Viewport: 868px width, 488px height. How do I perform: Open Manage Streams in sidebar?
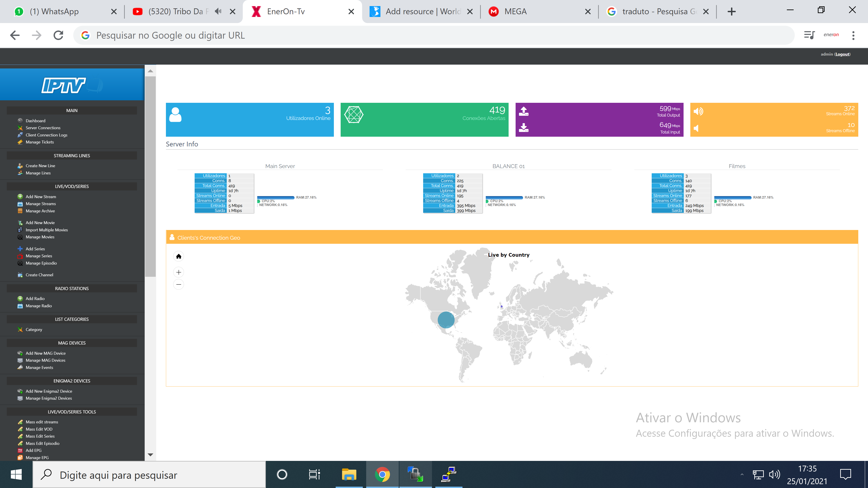(40, 204)
